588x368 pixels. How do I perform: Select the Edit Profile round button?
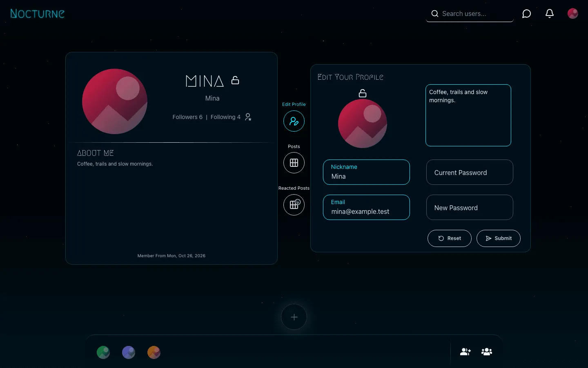pos(294,121)
